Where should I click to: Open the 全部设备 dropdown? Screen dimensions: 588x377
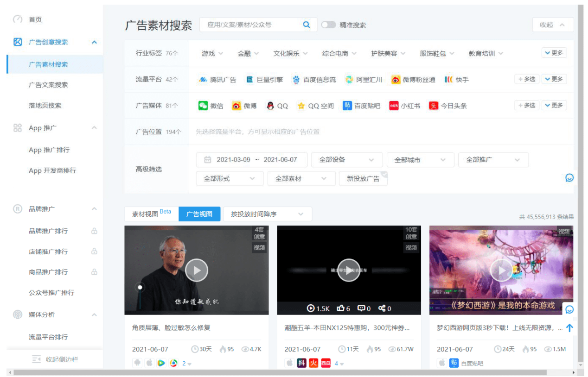click(347, 160)
